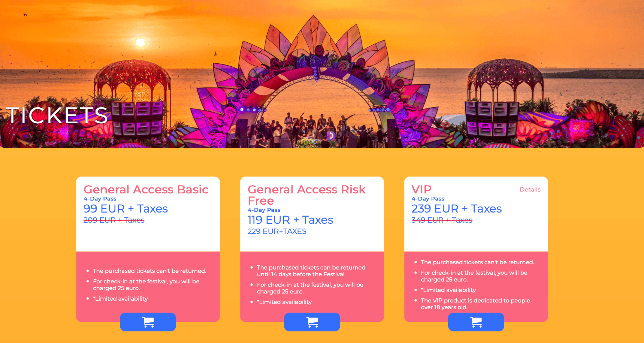Image resolution: width=644 pixels, height=343 pixels.
Task: Click the crossed-out 229 EUR+TAXES price
Action: (277, 231)
